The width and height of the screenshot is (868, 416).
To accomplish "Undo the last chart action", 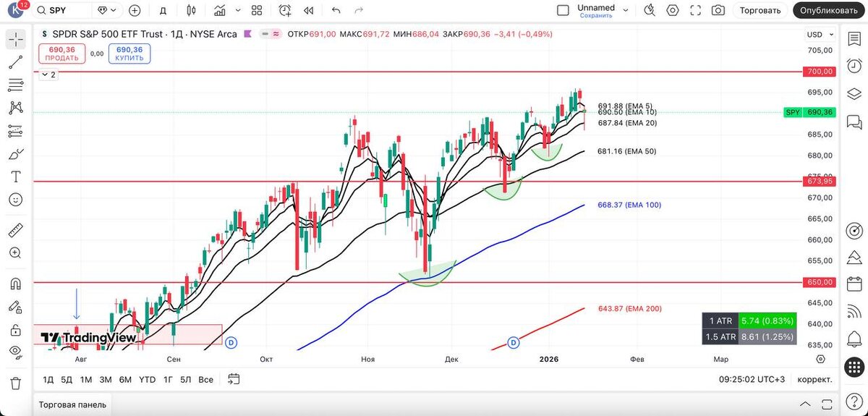I will tap(336, 10).
